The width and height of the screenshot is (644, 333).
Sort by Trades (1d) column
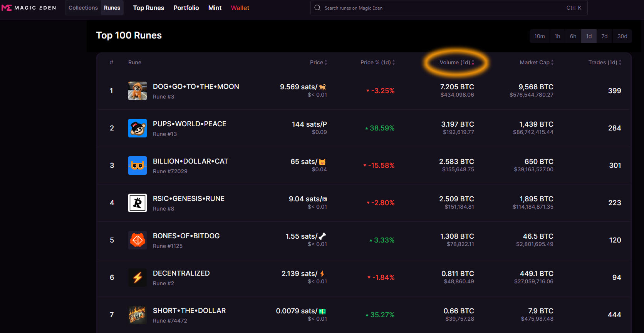point(605,62)
